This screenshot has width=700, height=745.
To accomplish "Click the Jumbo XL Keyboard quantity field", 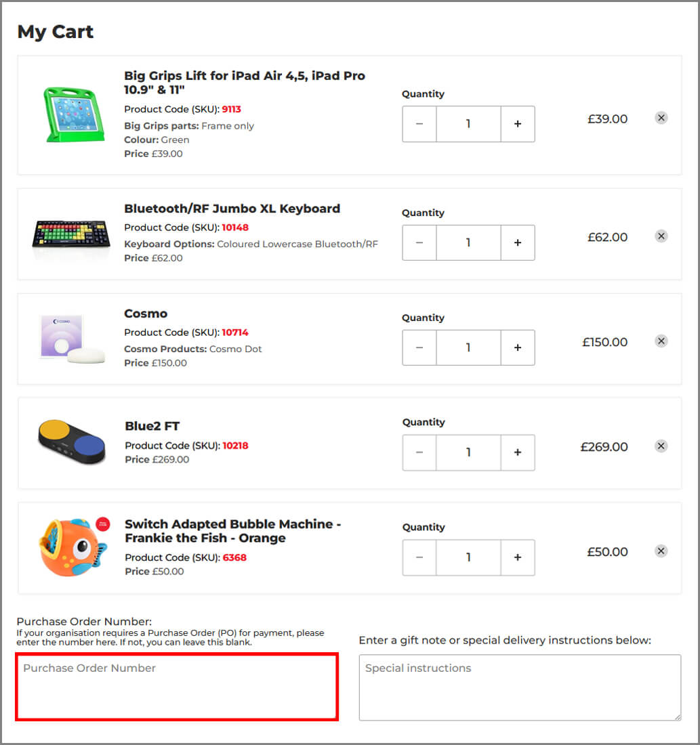I will pos(468,242).
